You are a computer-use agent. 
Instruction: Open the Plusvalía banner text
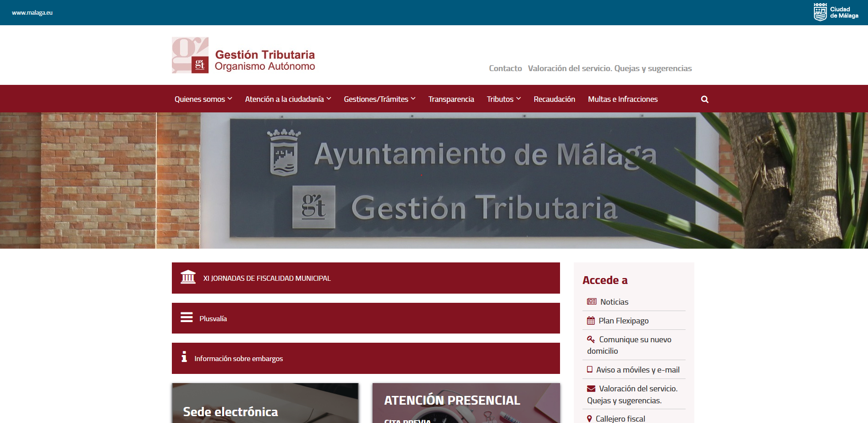pyautogui.click(x=213, y=318)
